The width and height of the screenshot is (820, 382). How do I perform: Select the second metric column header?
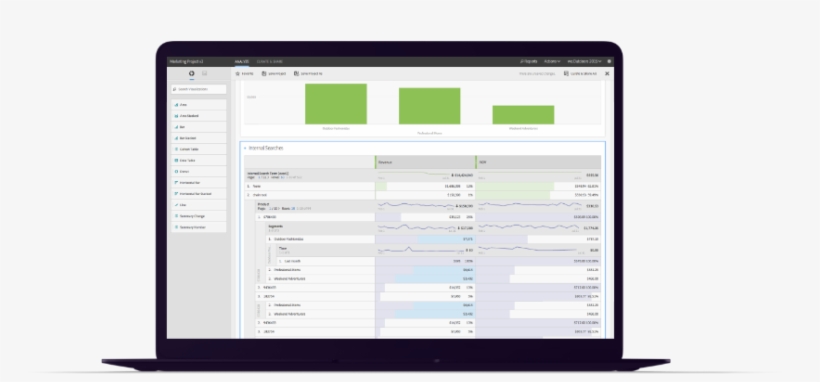click(x=538, y=162)
